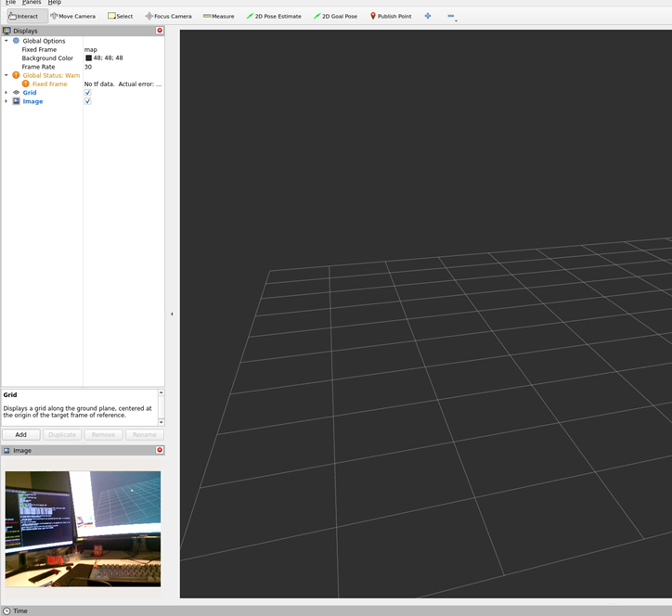Pick the Measure tool
The width and height of the screenshot is (672, 616).
pos(219,16)
